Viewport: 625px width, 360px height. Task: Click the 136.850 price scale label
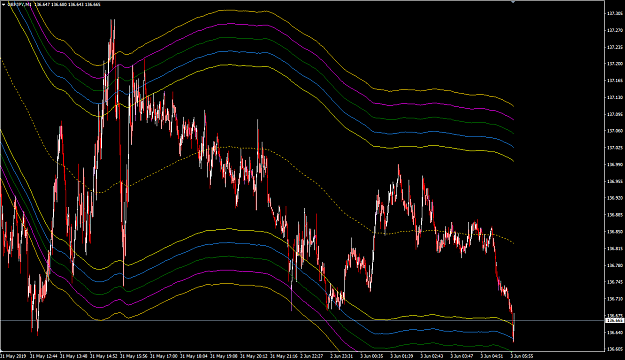pyautogui.click(x=614, y=231)
